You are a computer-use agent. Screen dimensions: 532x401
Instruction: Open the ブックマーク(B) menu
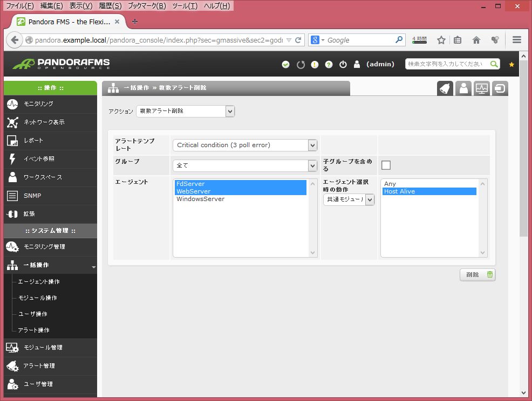tap(147, 6)
